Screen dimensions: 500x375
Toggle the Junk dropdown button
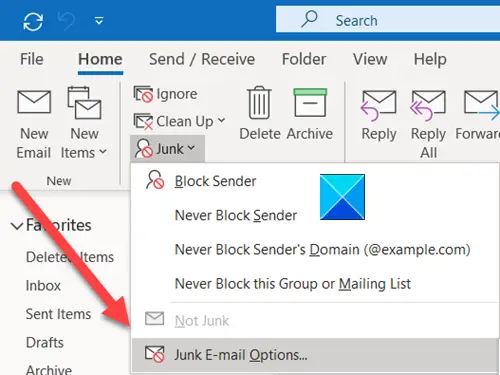[x=167, y=149]
